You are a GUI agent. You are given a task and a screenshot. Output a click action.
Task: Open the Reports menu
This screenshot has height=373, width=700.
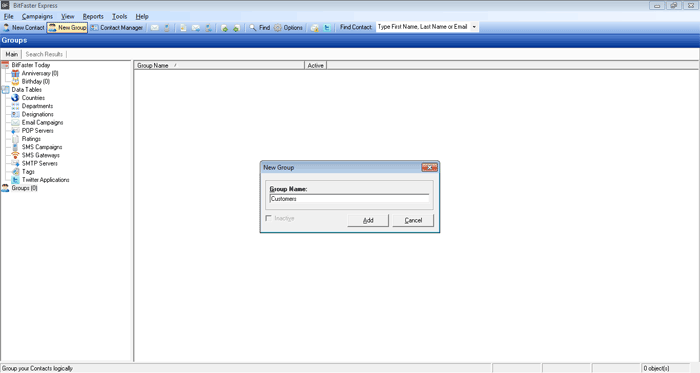(x=93, y=17)
